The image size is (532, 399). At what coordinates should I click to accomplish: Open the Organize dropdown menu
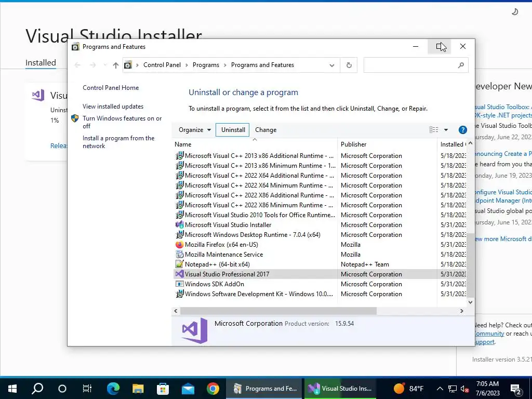pyautogui.click(x=195, y=129)
